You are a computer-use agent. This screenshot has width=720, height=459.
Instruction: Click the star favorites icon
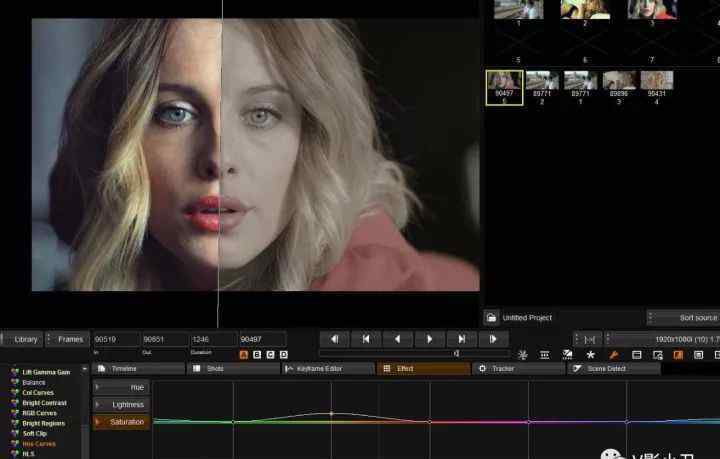click(x=591, y=354)
